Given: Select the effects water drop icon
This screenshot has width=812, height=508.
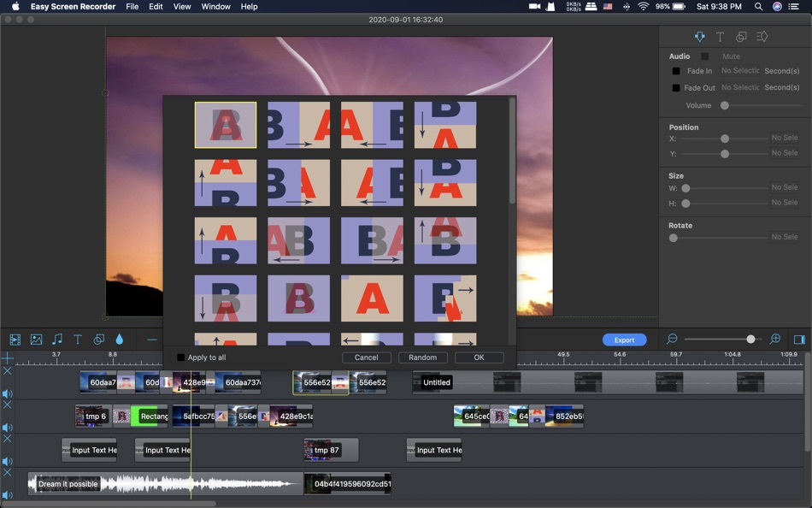Looking at the screenshot, I should 120,340.
